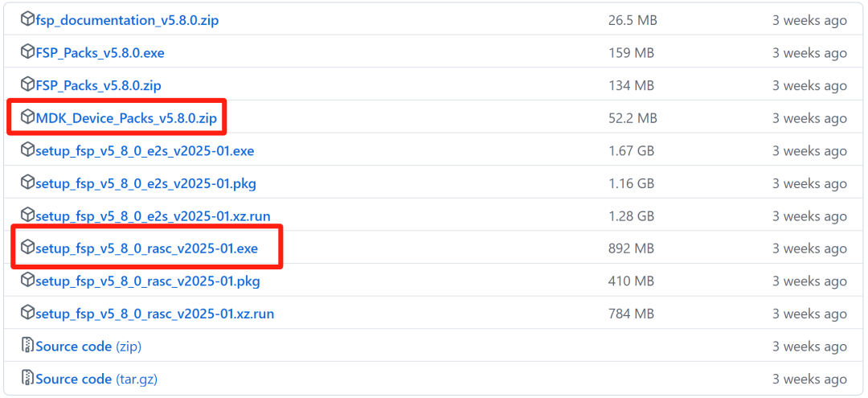This screenshot has height=398, width=868.
Task: Download MDK_Device_Packs_v5.8.0.zip
Action: click(x=126, y=118)
